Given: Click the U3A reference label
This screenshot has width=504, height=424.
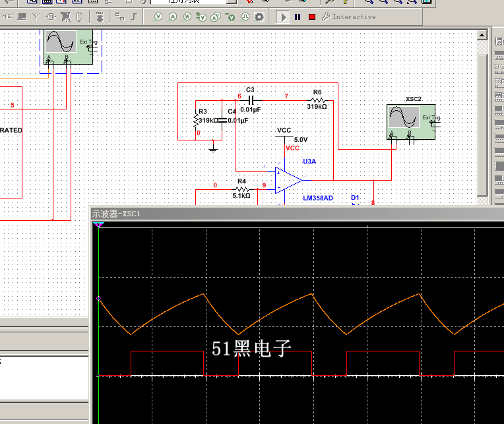Looking at the screenshot, I should pos(309,162).
